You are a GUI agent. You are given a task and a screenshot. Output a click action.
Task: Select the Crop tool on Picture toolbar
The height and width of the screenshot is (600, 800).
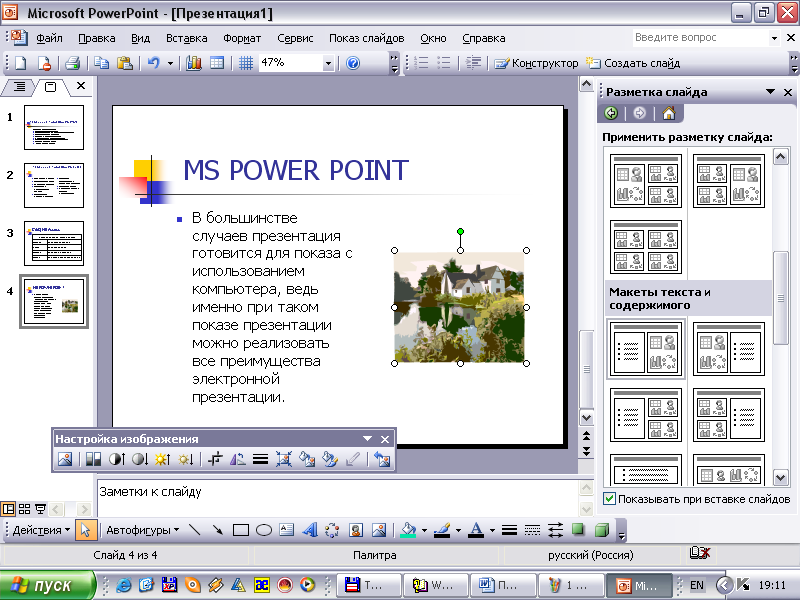coord(215,459)
